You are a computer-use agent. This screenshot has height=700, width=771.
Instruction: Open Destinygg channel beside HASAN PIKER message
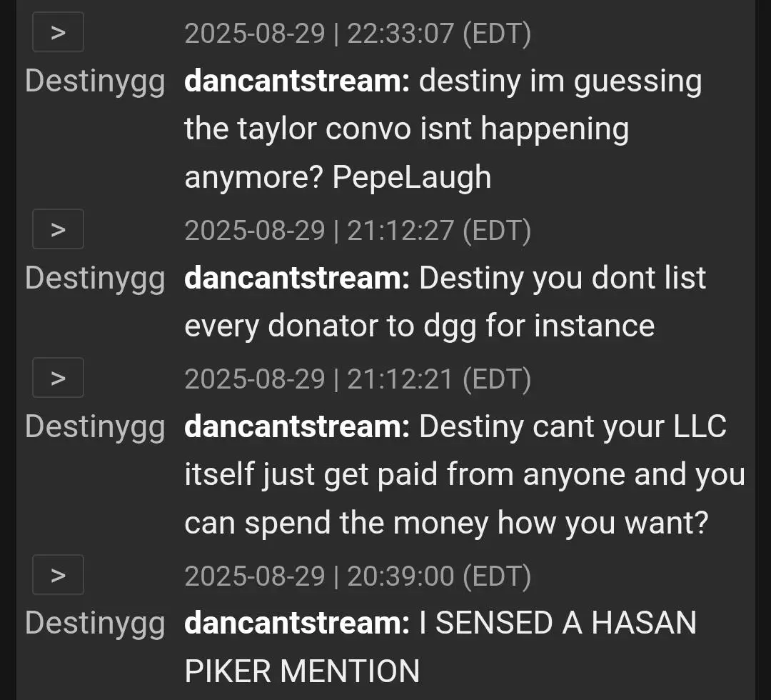(x=95, y=624)
